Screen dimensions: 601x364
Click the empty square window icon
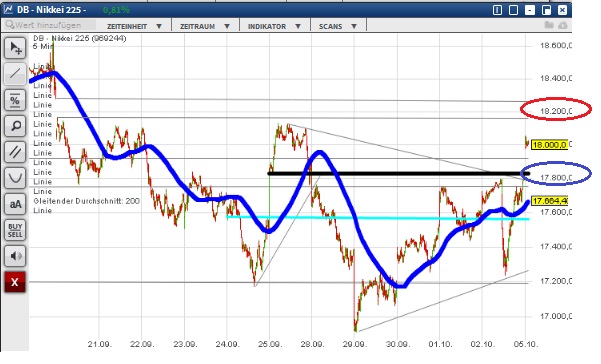click(514, 10)
